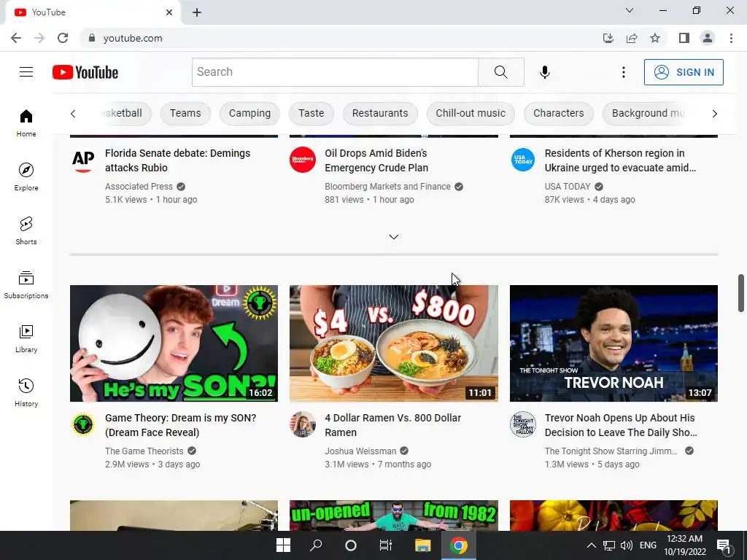Start voice search with microphone
This screenshot has height=560, width=747.
(x=544, y=72)
